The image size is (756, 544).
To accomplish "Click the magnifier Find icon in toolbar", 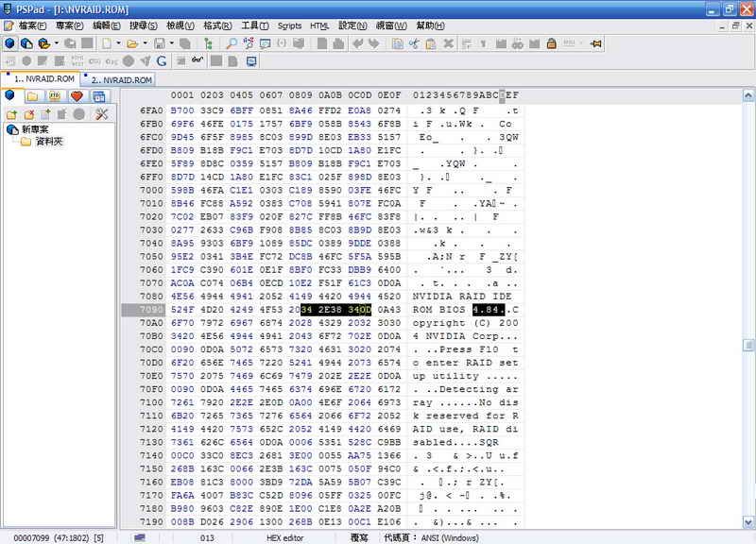I will coord(232,43).
